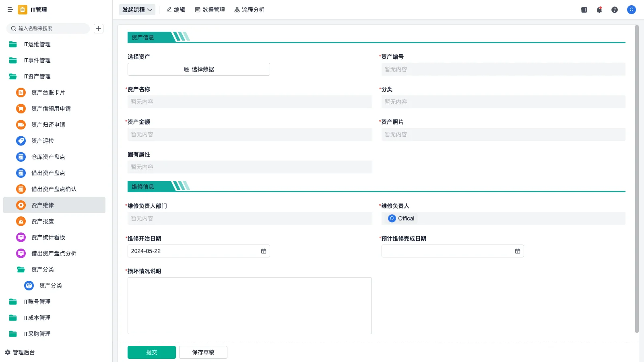Image resolution: width=644 pixels, height=362 pixels.
Task: Click into the 损坏情况说明 text area
Action: click(250, 306)
